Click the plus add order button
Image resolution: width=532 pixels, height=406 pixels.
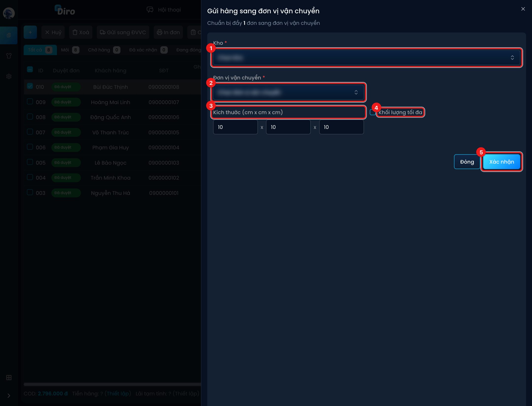[30, 32]
